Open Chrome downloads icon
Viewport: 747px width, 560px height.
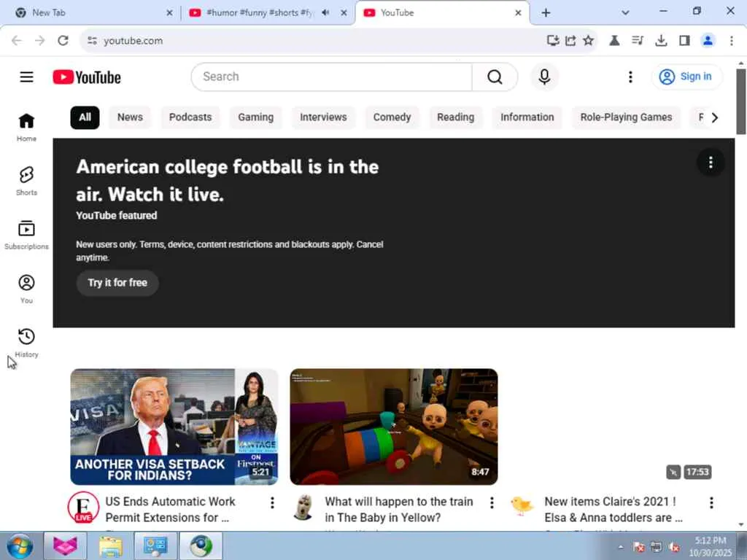coord(661,41)
